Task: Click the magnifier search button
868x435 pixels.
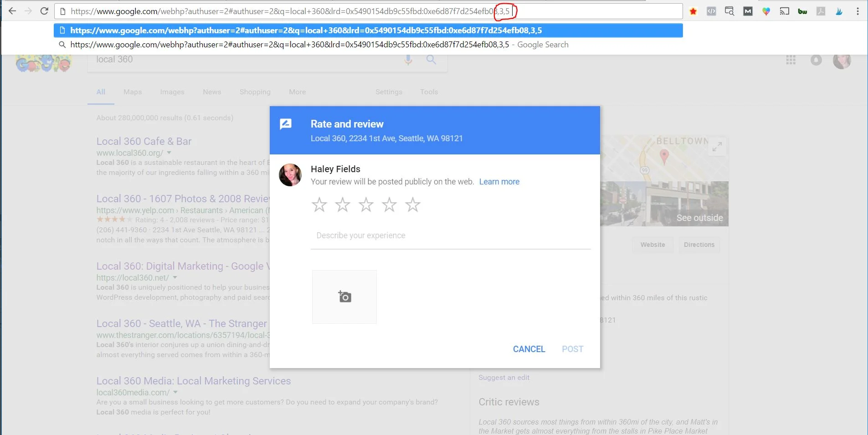Action: coord(431,59)
